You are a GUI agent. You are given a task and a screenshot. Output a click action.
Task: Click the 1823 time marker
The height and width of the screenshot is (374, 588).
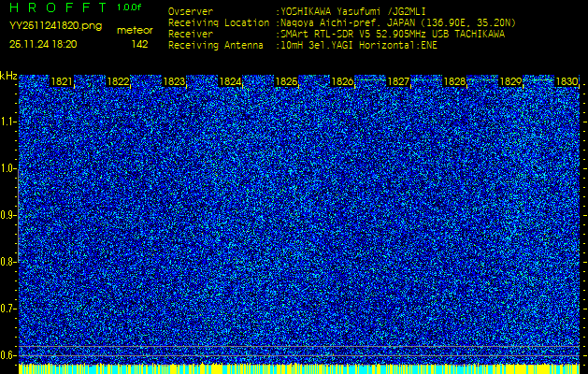coord(174,81)
